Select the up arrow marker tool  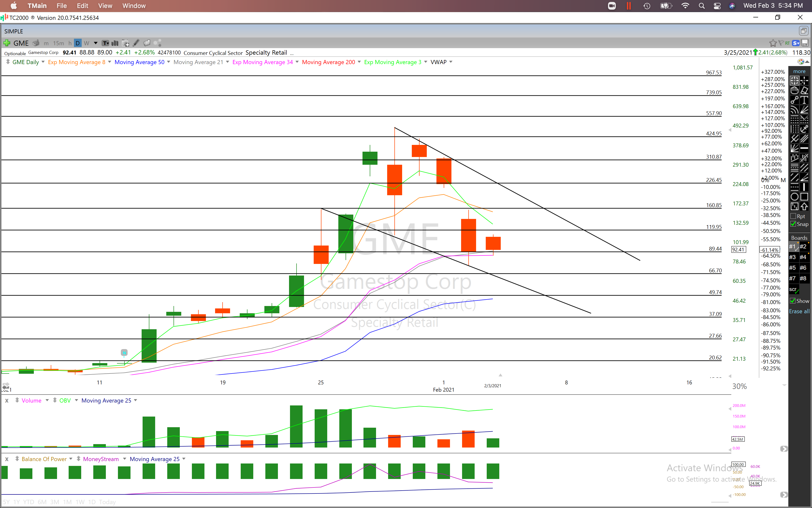tap(804, 207)
